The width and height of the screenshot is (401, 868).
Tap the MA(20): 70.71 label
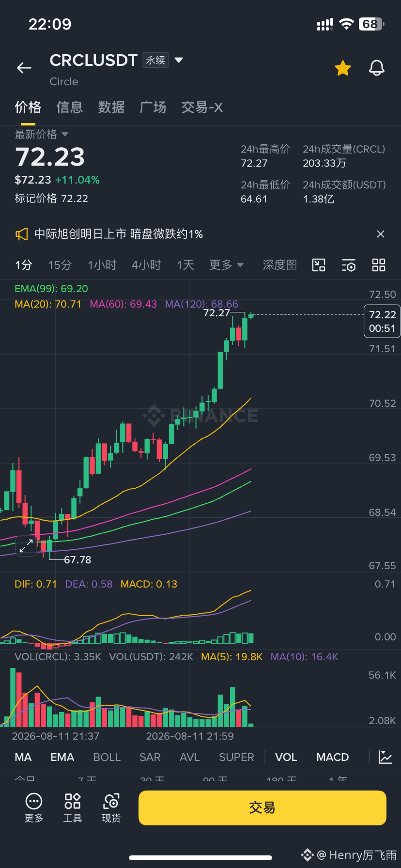point(48,304)
